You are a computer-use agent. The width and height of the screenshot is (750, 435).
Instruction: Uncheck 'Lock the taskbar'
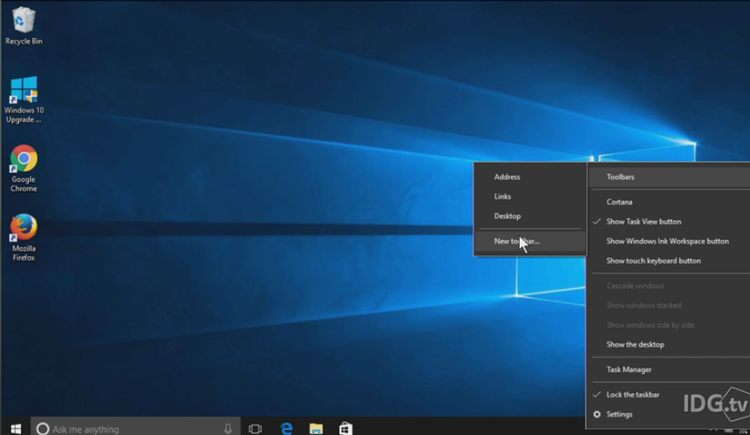(669, 395)
